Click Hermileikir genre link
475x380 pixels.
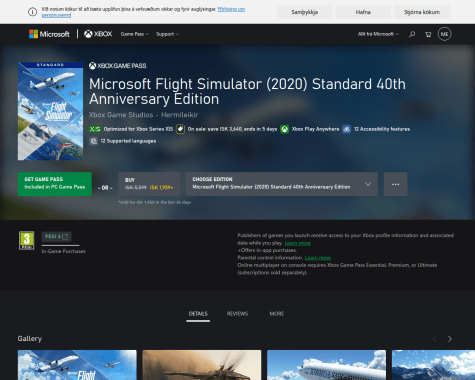click(180, 115)
